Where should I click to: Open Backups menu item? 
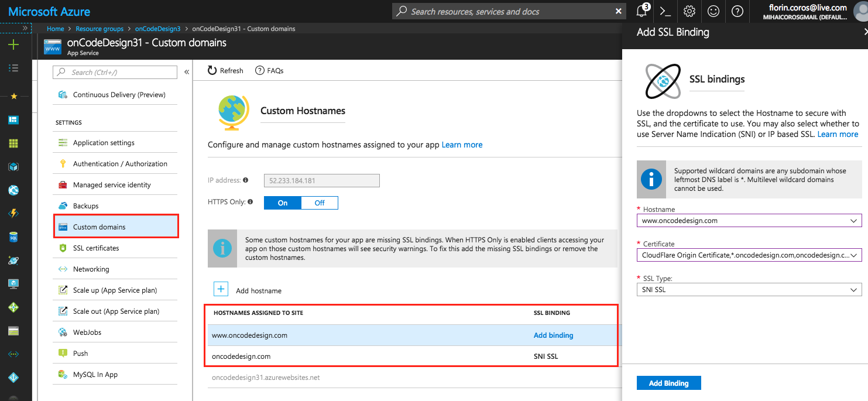[x=115, y=206]
